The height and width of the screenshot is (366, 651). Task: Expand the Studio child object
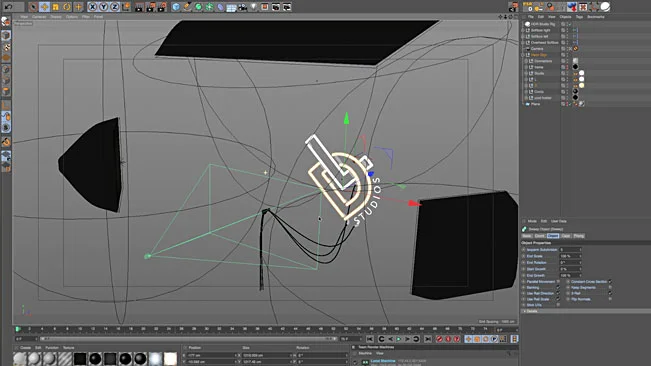(526, 73)
